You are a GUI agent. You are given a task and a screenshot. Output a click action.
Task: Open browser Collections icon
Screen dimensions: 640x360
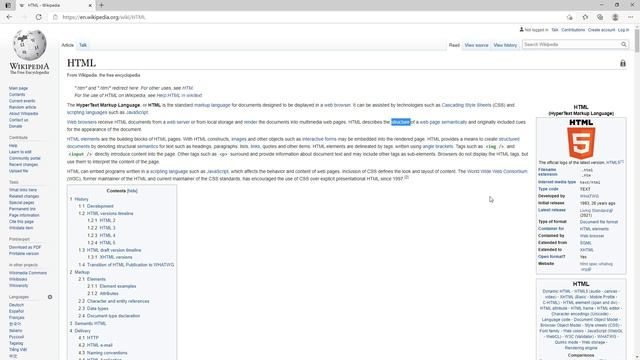coord(600,17)
